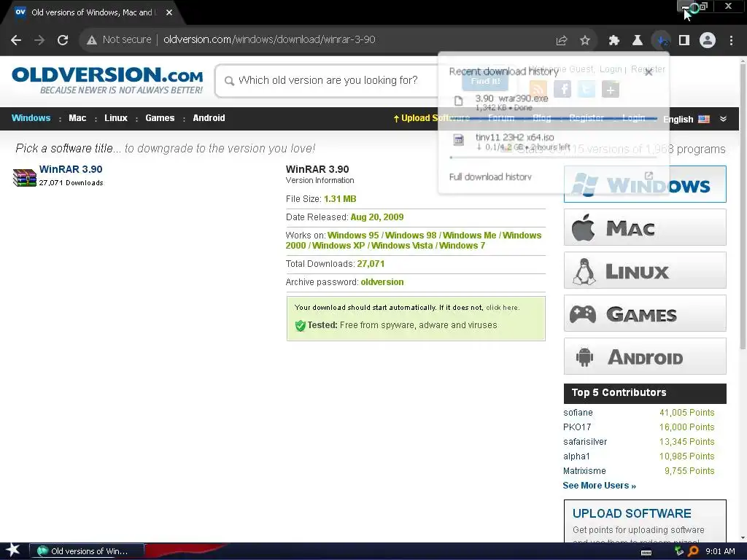Click the browser forward arrow

tap(39, 40)
